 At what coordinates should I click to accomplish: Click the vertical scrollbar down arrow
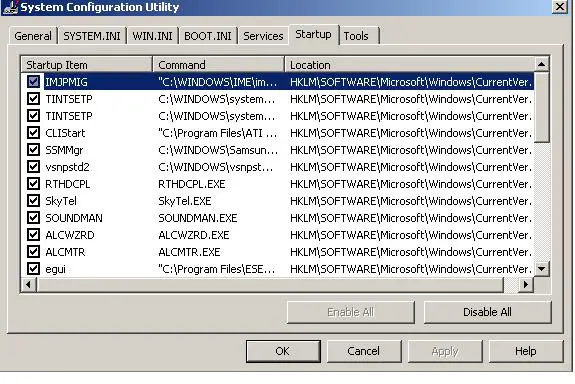[x=542, y=269]
